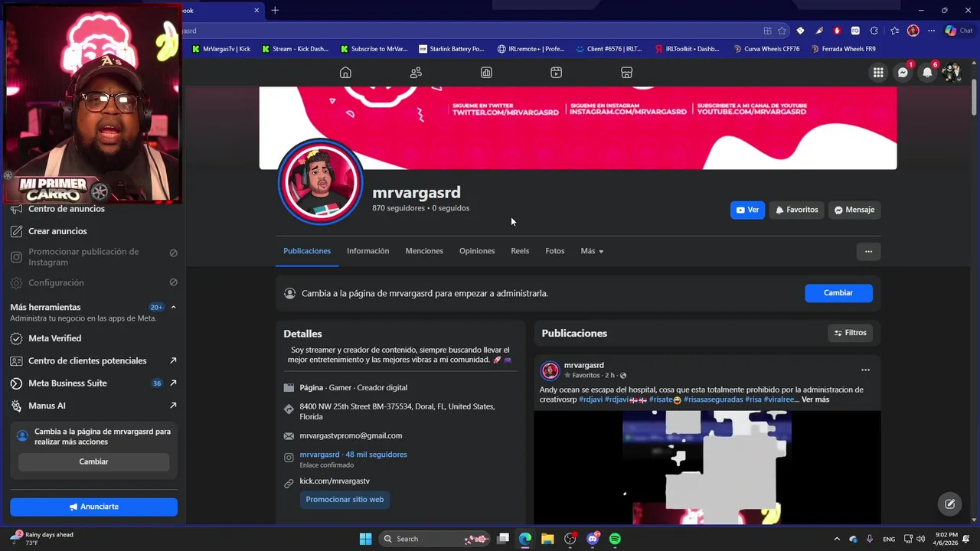Open the kick.com/mrvargastv website link

335,481
